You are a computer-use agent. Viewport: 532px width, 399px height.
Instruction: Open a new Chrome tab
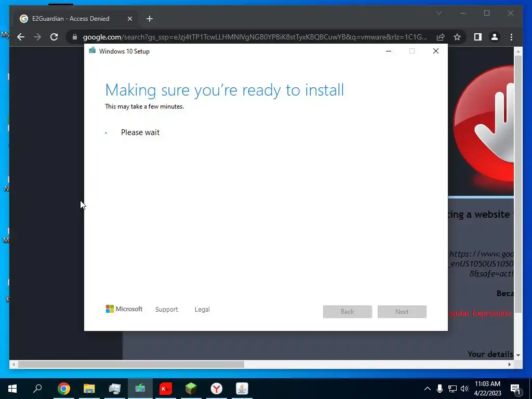click(x=150, y=19)
